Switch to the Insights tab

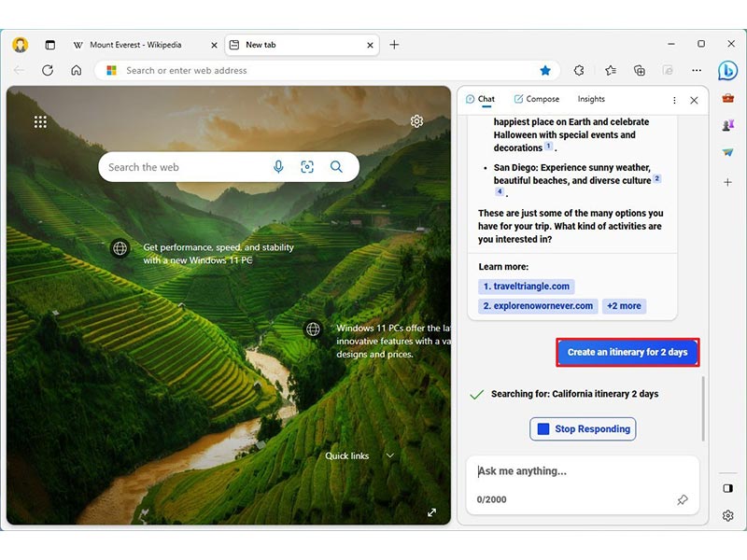(591, 99)
